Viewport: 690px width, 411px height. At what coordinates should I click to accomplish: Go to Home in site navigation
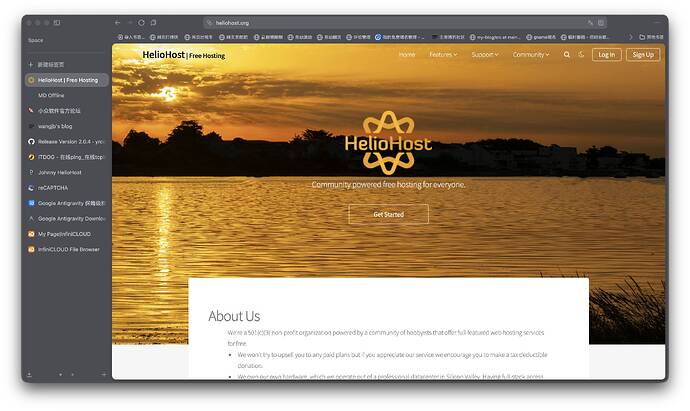pyautogui.click(x=407, y=55)
